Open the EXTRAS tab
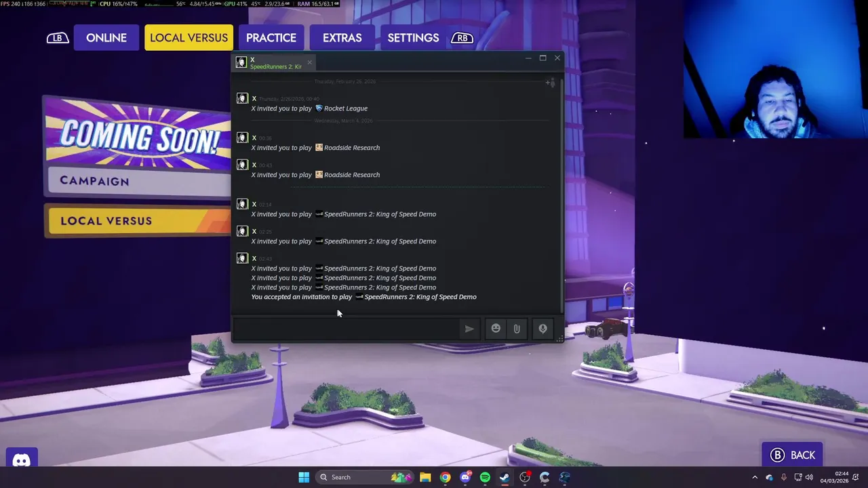 coord(342,38)
